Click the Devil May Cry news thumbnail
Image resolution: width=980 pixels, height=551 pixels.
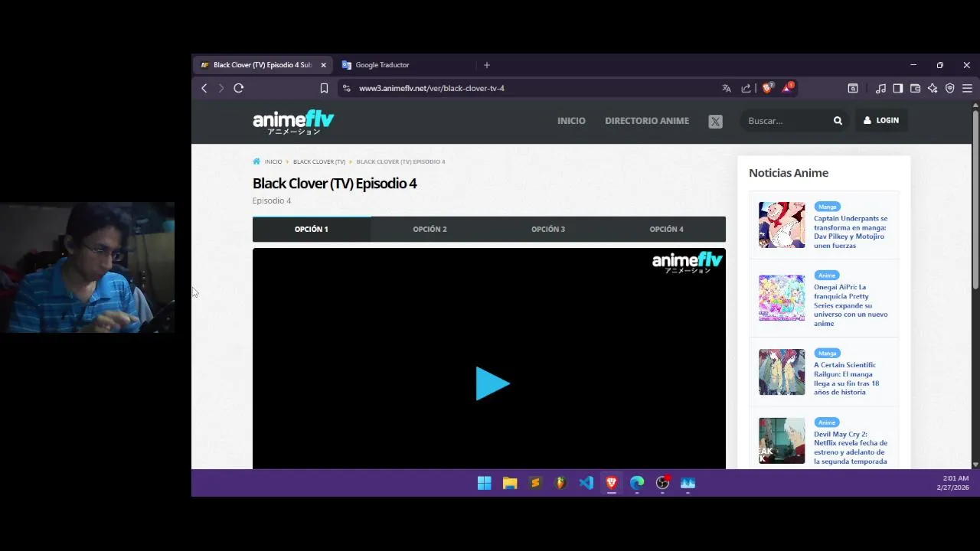click(x=782, y=441)
